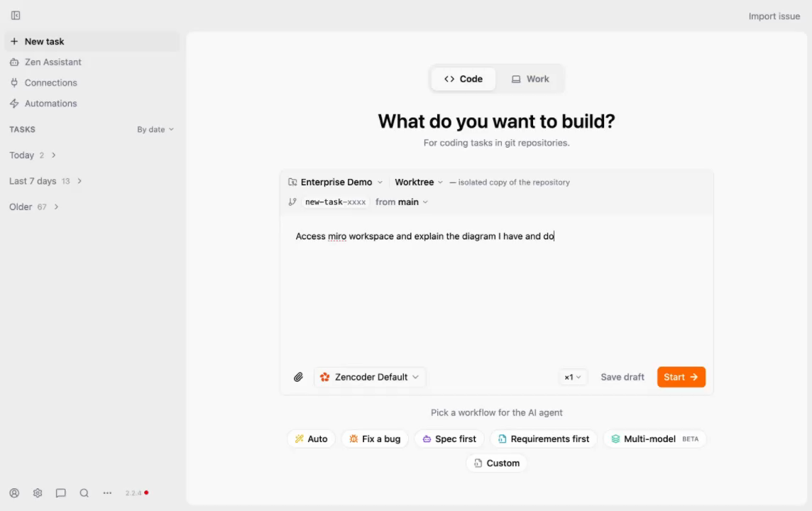Click the Zencoder logo icon in model selector
The width and height of the screenshot is (812, 511).
pyautogui.click(x=324, y=377)
